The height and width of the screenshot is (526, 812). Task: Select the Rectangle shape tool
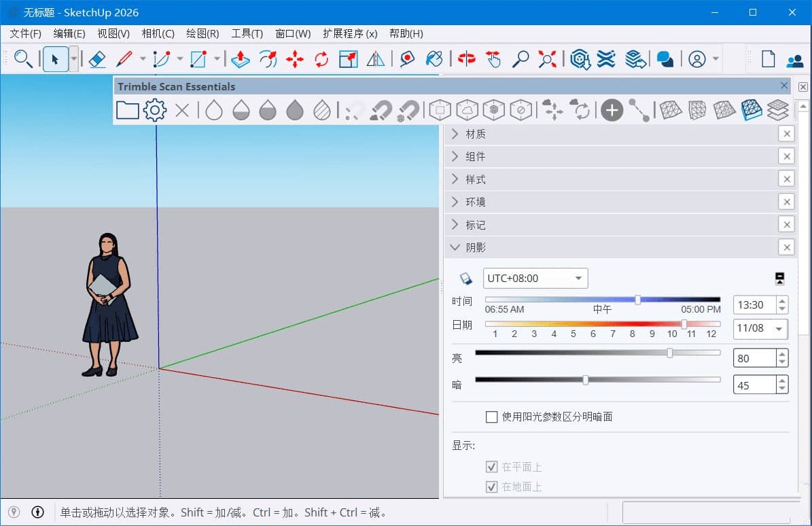(198, 59)
